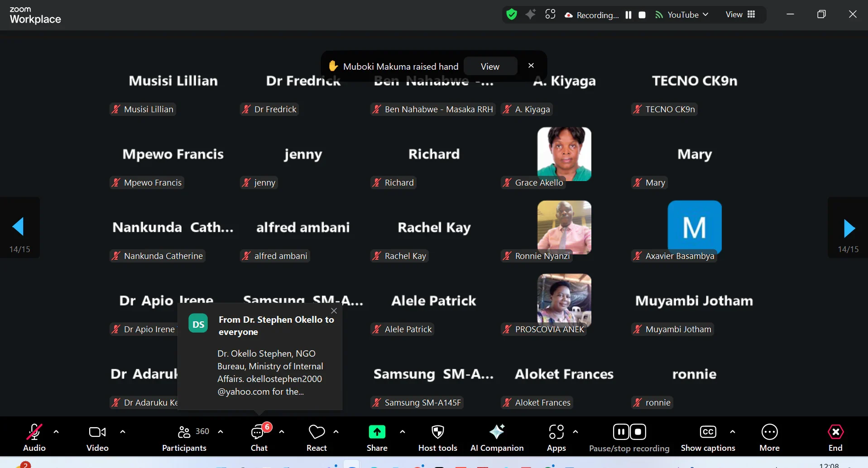Toggle Show captions
This screenshot has height=468, width=868.
[708, 438]
